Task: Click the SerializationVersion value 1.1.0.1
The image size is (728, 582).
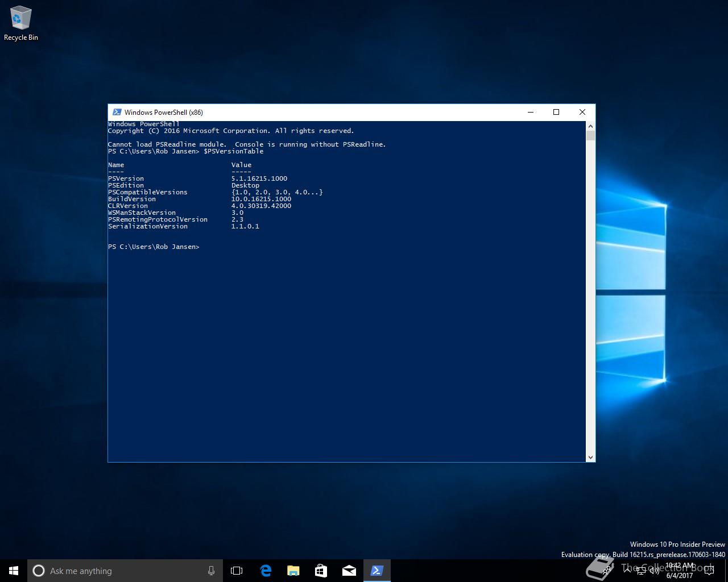Action: pyautogui.click(x=245, y=226)
